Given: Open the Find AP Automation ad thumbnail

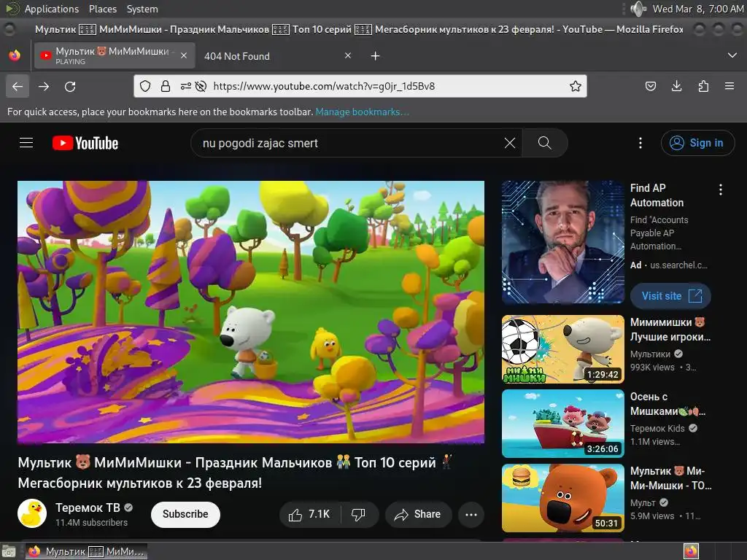Looking at the screenshot, I should [x=562, y=242].
